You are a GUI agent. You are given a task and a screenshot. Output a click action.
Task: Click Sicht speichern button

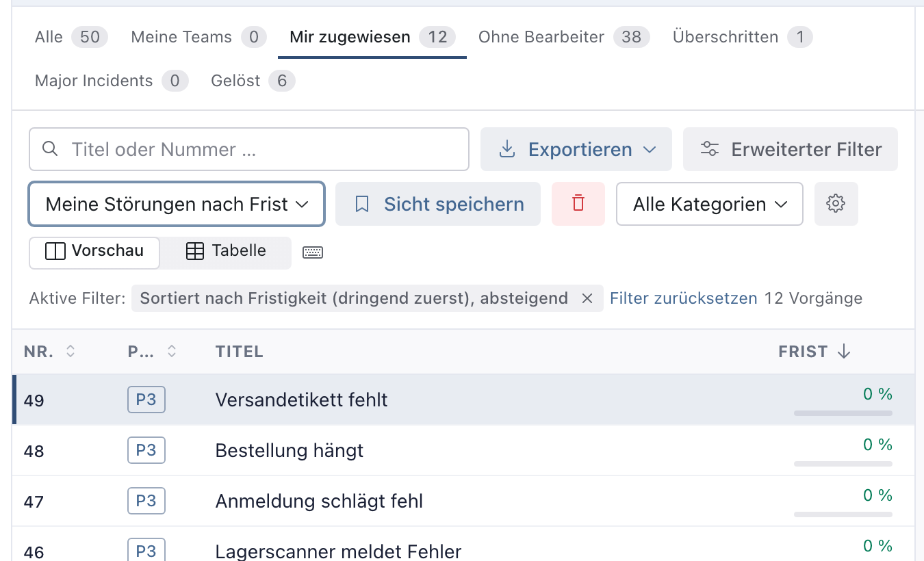[438, 204]
